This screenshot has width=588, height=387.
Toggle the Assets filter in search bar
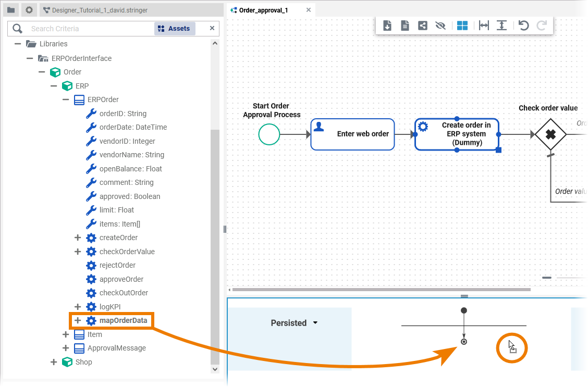[175, 29]
